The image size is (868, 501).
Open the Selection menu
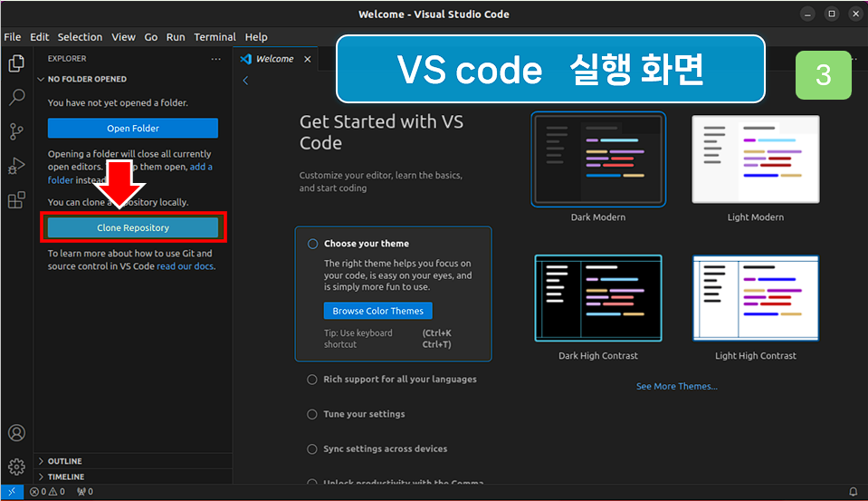pyautogui.click(x=80, y=37)
